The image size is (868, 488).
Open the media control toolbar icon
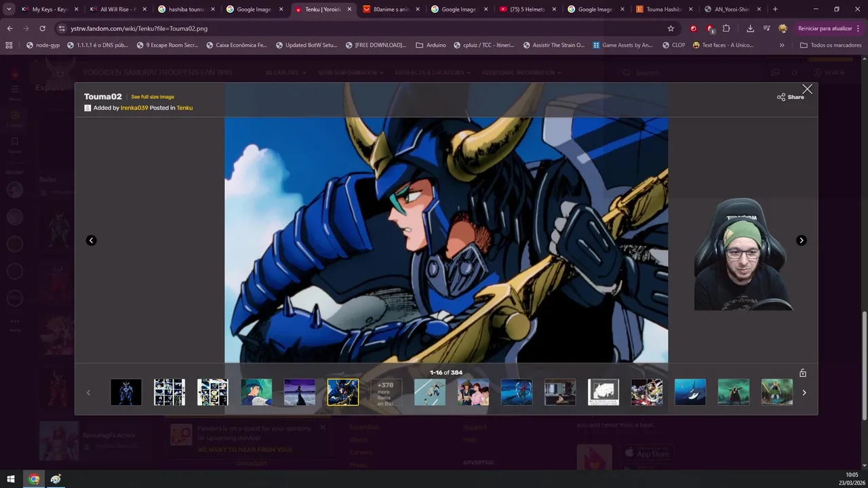pyautogui.click(x=766, y=28)
